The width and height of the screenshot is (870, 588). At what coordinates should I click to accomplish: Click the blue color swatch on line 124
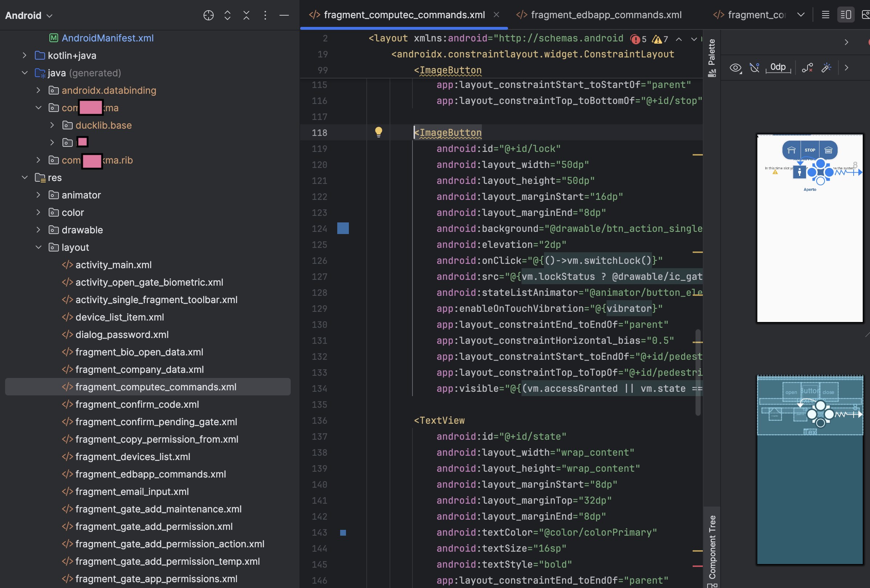(x=343, y=228)
